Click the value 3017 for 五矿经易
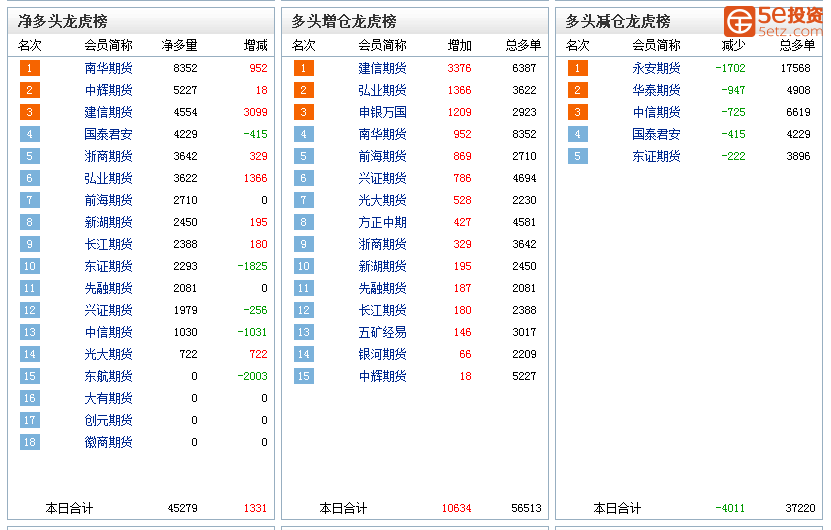Viewport: 831px width, 530px height. click(524, 332)
